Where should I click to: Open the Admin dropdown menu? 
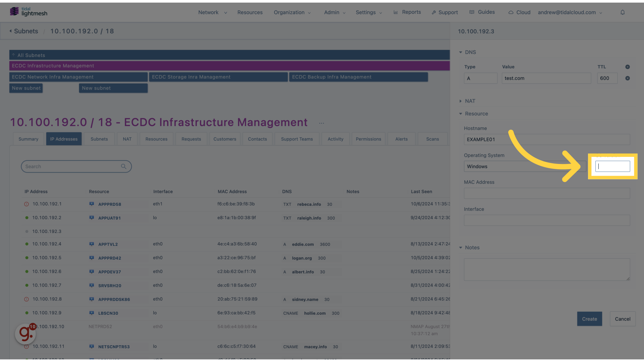point(335,12)
